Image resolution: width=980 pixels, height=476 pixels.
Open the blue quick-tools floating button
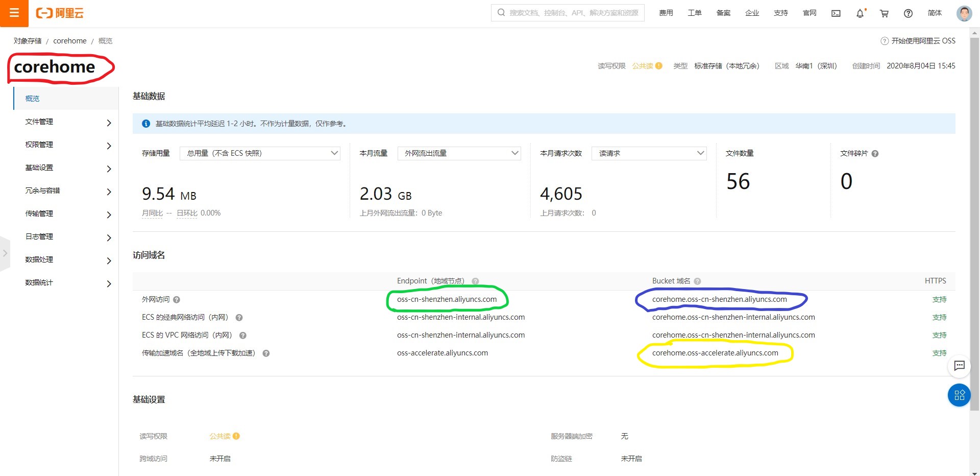point(959,395)
